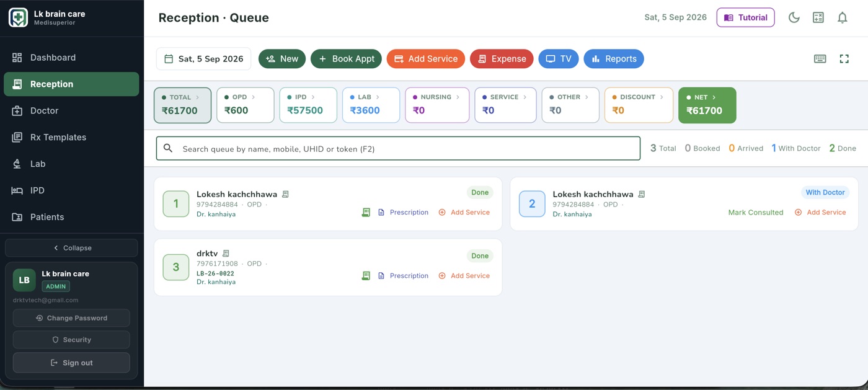Click LB avatar in profile panel
Screen dimensions: 868x390
coord(24,280)
